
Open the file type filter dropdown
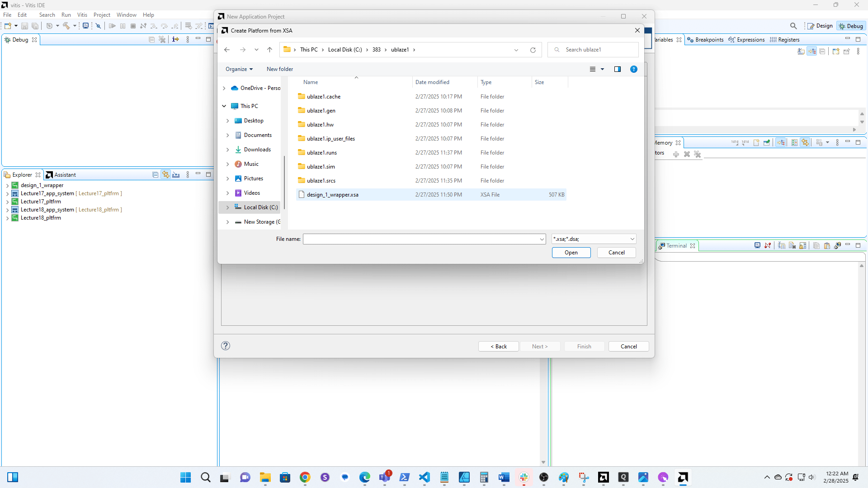632,239
